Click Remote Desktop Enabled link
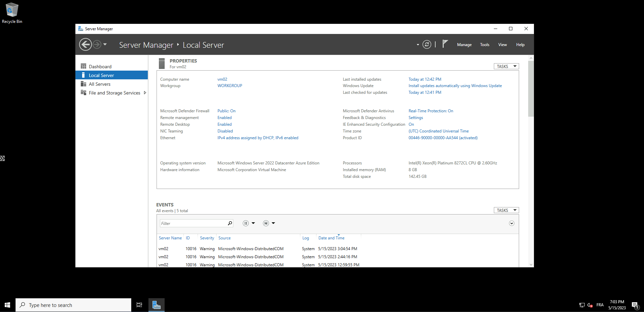Image resolution: width=644 pixels, height=312 pixels. [225, 124]
